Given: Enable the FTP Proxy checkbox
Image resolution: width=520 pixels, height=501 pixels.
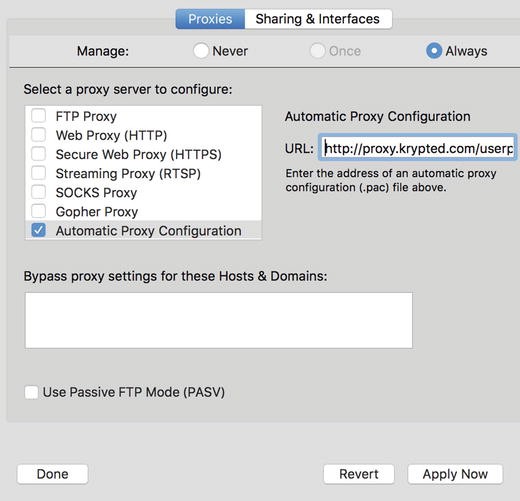Looking at the screenshot, I should [38, 116].
